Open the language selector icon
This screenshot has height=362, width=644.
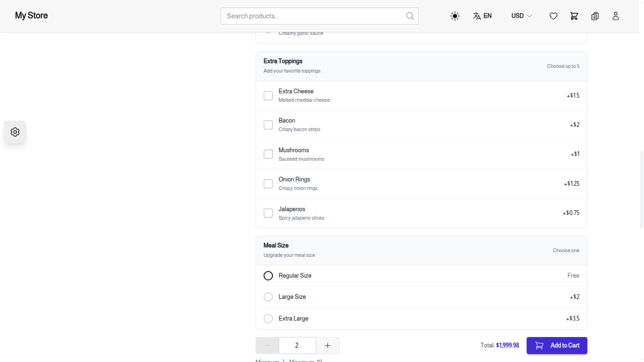point(477,16)
